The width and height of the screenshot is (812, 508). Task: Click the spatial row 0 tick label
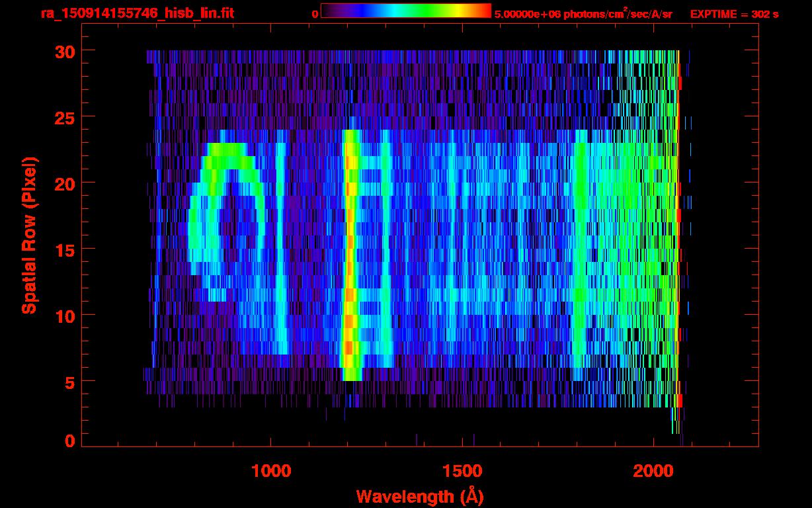pos(69,441)
